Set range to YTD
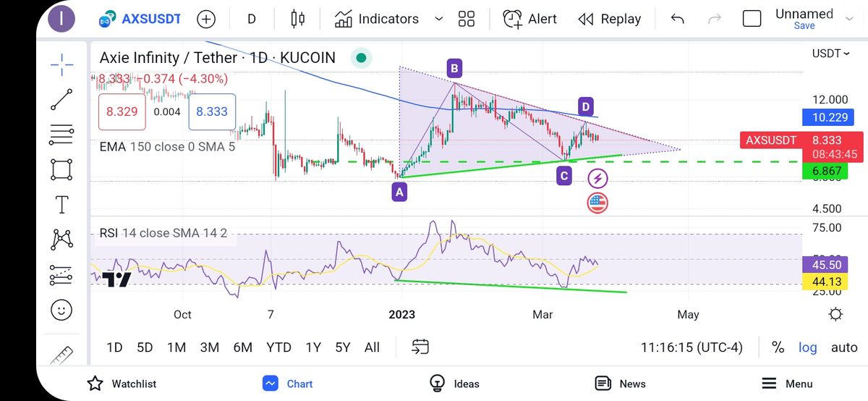Viewport: 868px width, 401px height. tap(278, 347)
